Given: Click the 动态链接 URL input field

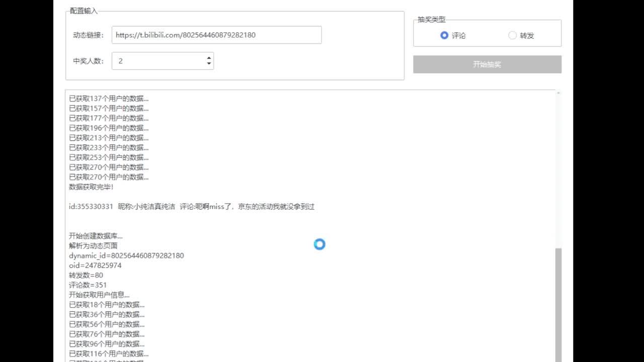Looking at the screenshot, I should click(216, 35).
